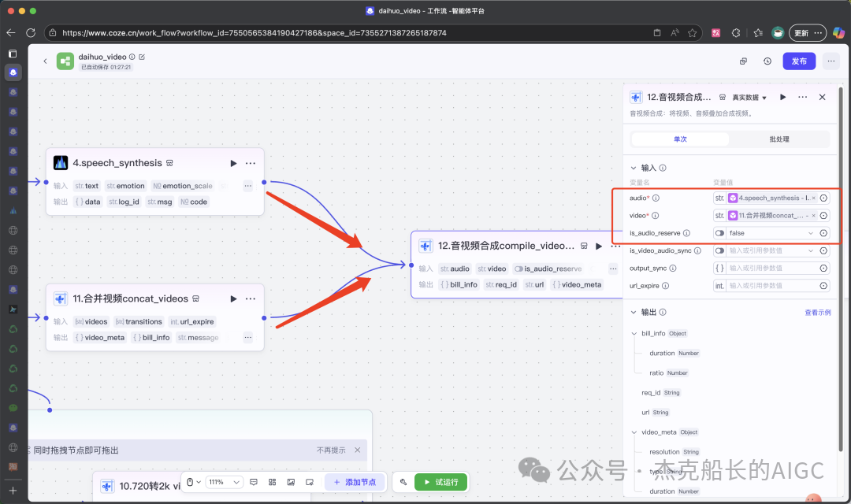
Task: Open workflow history clock icon
Action: click(767, 61)
